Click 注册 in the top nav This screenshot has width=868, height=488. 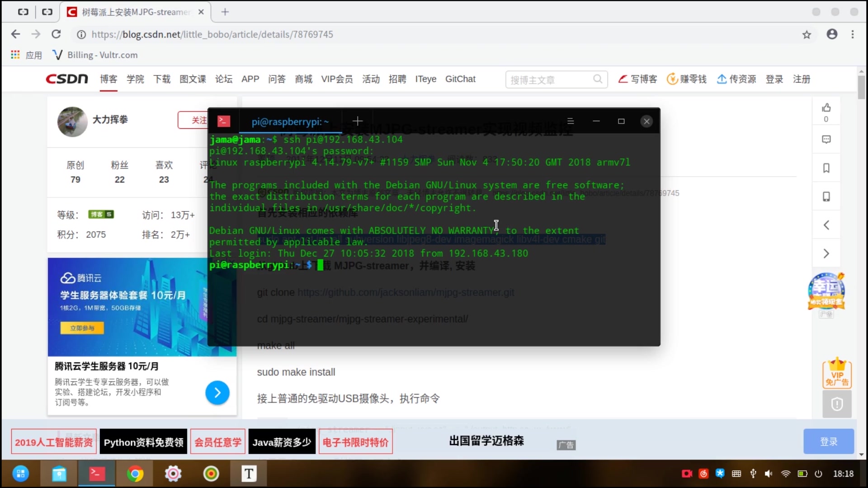(802, 79)
